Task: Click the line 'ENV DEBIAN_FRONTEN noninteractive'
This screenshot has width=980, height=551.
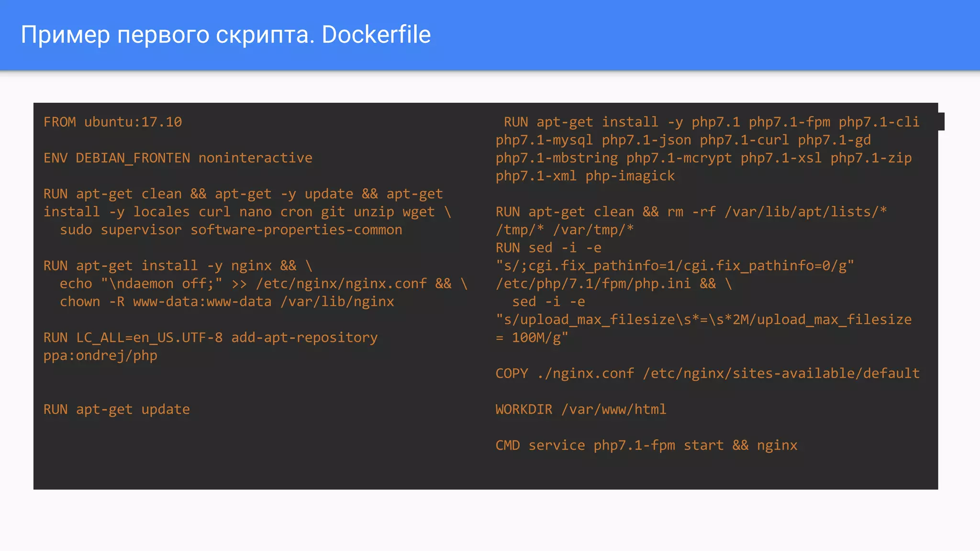Action: (x=178, y=158)
